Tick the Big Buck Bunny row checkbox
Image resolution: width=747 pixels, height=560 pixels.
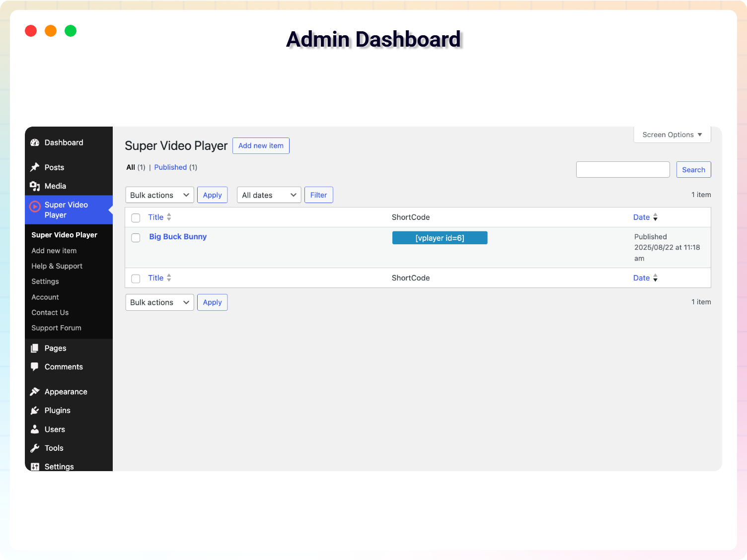(x=136, y=238)
